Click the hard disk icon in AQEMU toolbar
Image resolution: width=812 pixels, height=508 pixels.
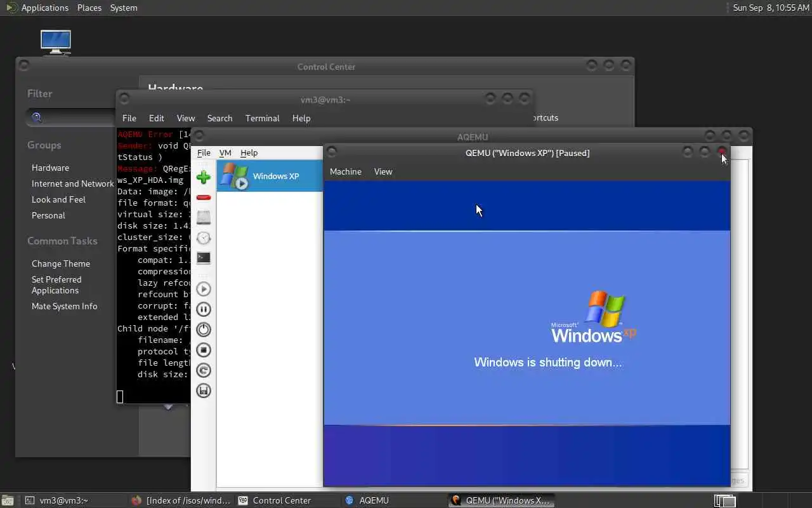[204, 217]
